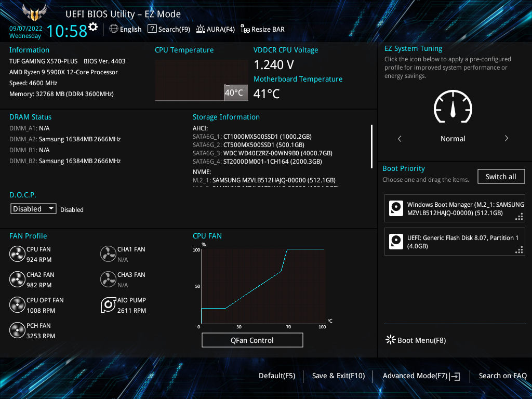
Task: Click the Normal tuning profile label
Action: tap(453, 139)
